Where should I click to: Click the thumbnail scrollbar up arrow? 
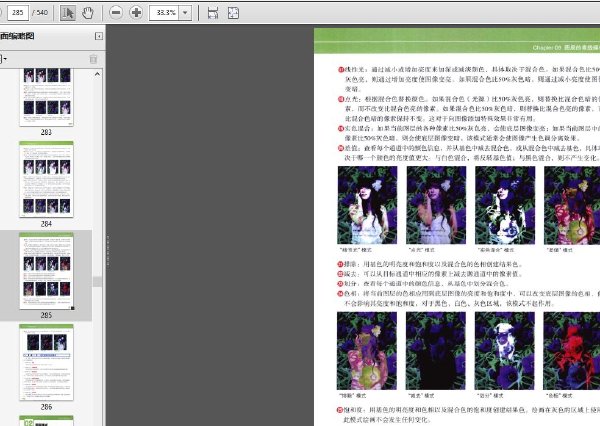[x=98, y=74]
